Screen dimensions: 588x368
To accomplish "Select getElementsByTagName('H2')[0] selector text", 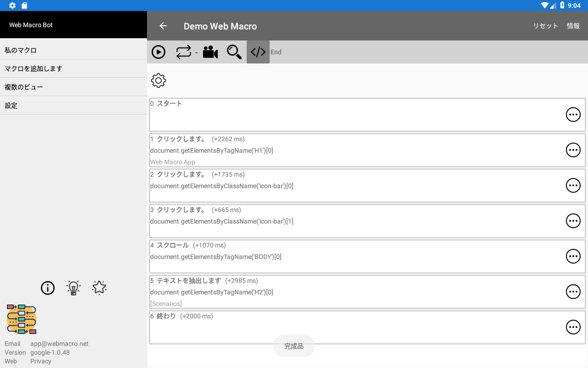I will [x=212, y=292].
